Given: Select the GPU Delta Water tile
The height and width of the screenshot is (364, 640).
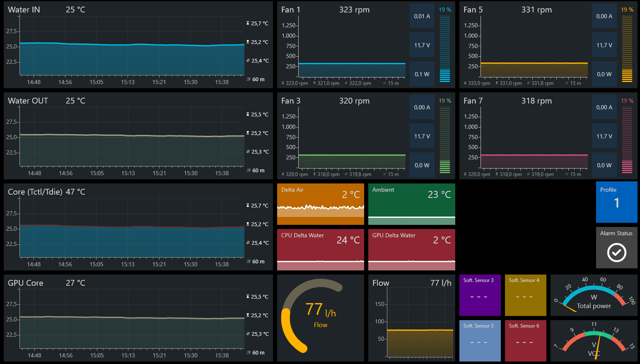Looking at the screenshot, I should click(x=412, y=250).
